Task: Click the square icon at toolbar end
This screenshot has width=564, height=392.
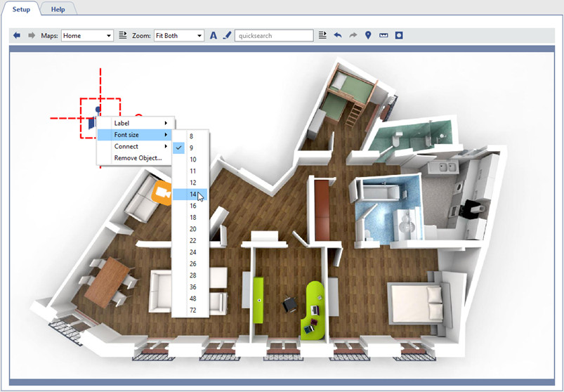Action: [x=399, y=35]
